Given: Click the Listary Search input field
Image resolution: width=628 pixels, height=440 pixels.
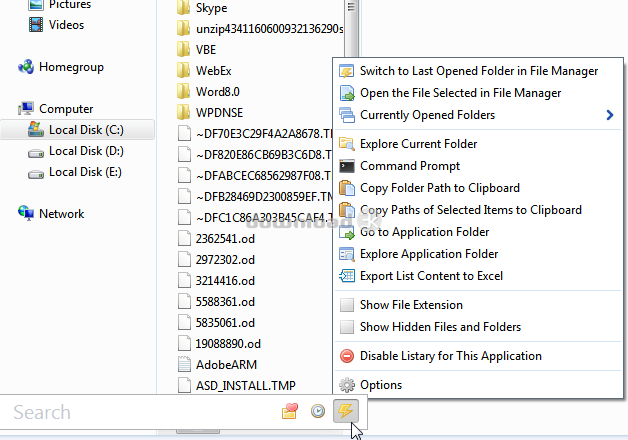Looking at the screenshot, I should (x=140, y=412).
